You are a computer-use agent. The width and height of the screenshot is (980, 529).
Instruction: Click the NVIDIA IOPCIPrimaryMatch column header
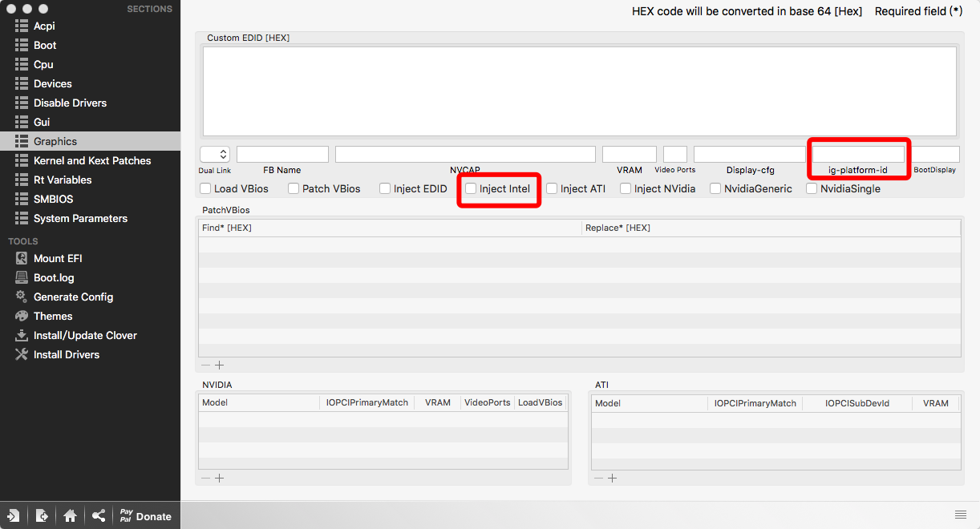pyautogui.click(x=367, y=402)
